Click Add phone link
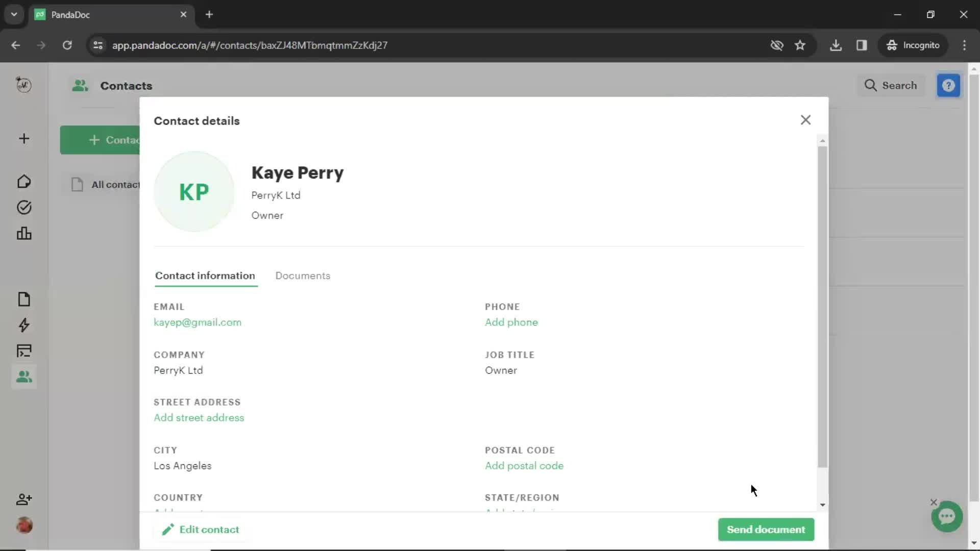 511,321
